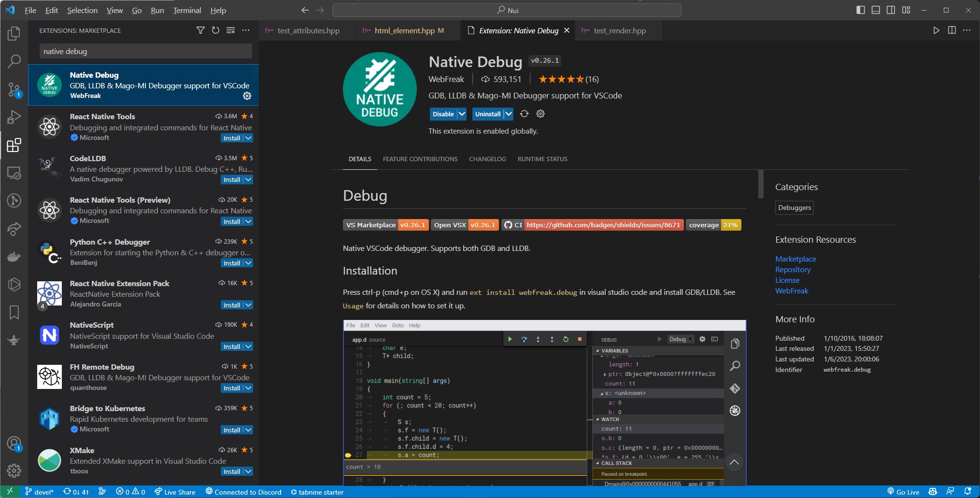Split the editor to the right

[952, 30]
